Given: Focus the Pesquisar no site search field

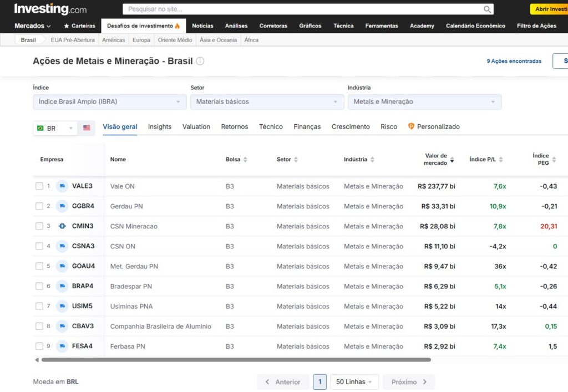Looking at the screenshot, I should pyautogui.click(x=308, y=9).
